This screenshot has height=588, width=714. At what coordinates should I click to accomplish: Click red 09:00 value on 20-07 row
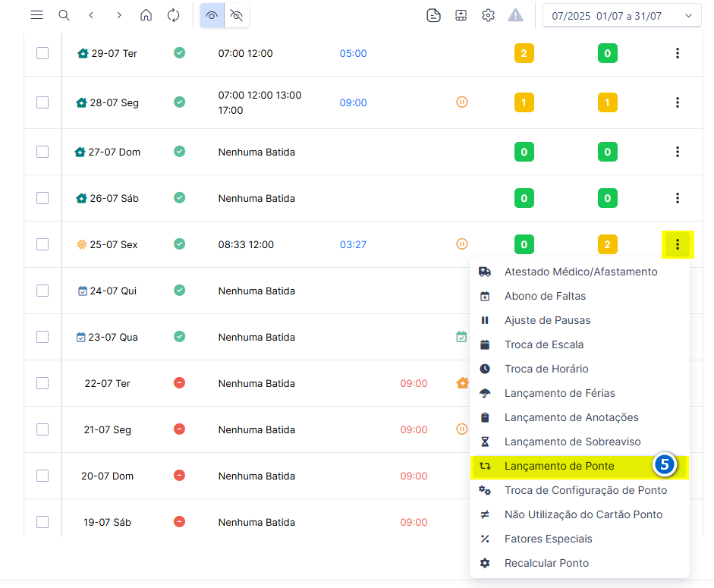coord(414,476)
